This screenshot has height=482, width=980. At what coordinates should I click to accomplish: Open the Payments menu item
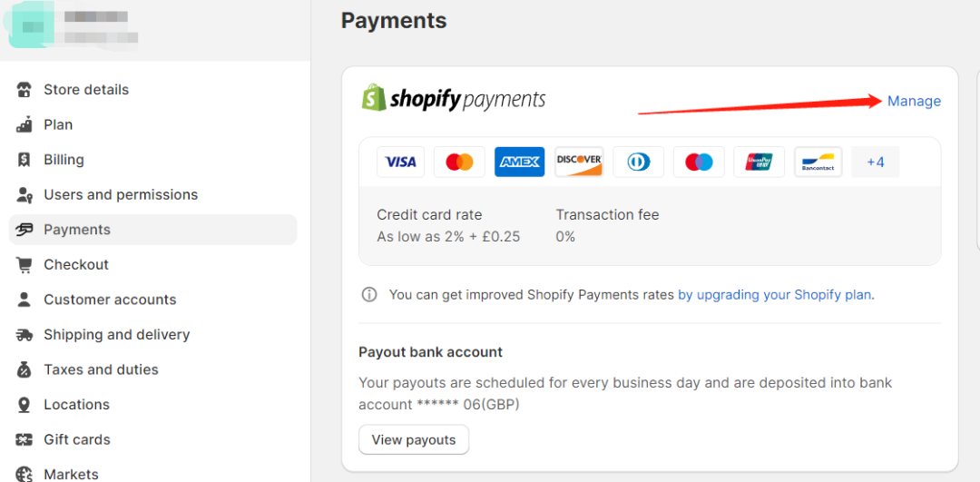(x=153, y=230)
